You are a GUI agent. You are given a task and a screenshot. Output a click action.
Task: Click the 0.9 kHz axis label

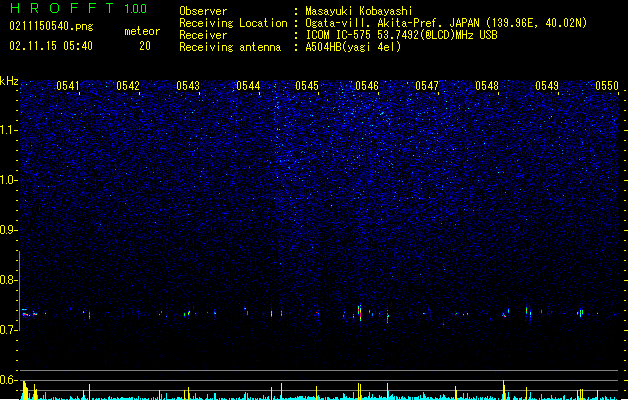tap(9, 230)
